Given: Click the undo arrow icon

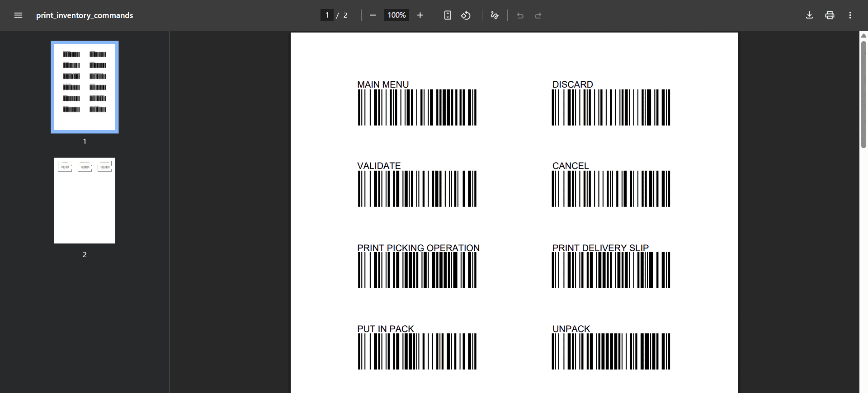Looking at the screenshot, I should click(520, 15).
